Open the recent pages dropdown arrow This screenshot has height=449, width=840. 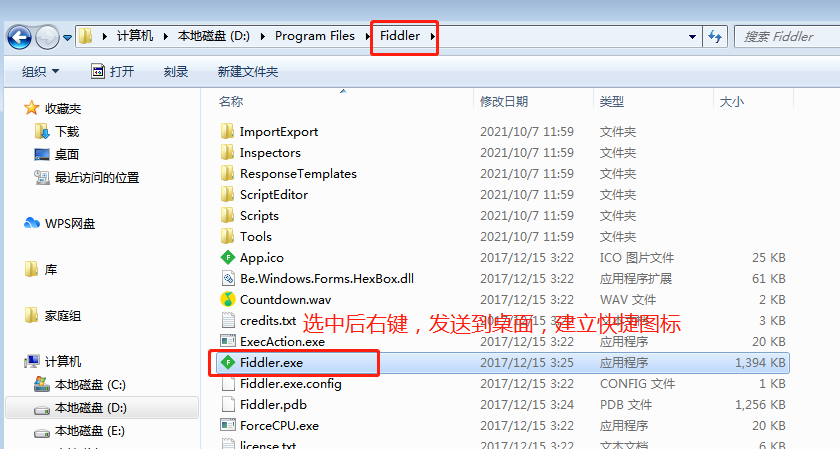click(68, 38)
